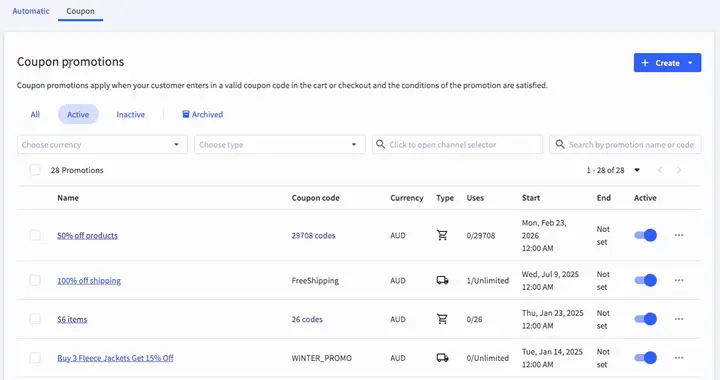Show All promotions filter
This screenshot has height=380, width=720.
[35, 114]
